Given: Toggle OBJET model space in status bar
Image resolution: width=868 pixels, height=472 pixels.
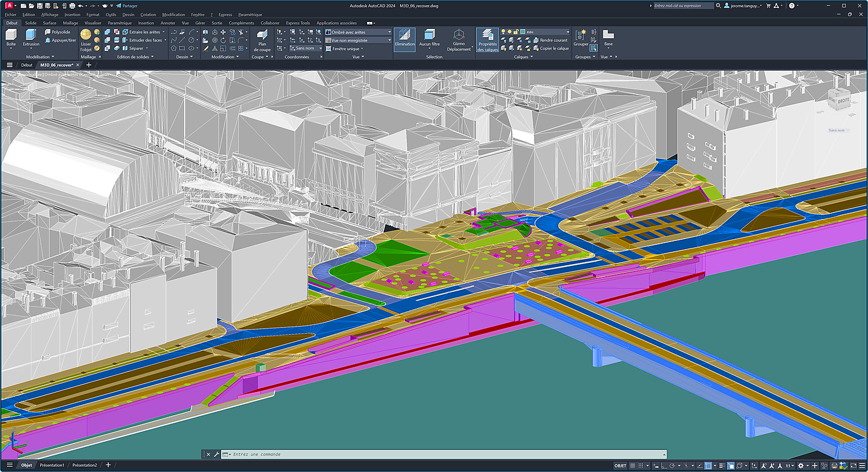Looking at the screenshot, I should point(620,466).
